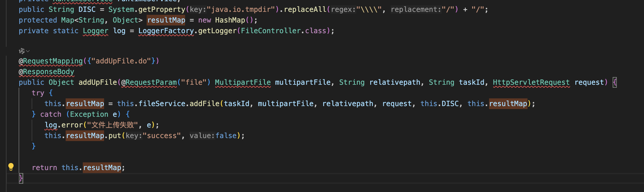Click the HashMap constructor call
The height and width of the screenshot is (192, 644).
pos(230,20)
